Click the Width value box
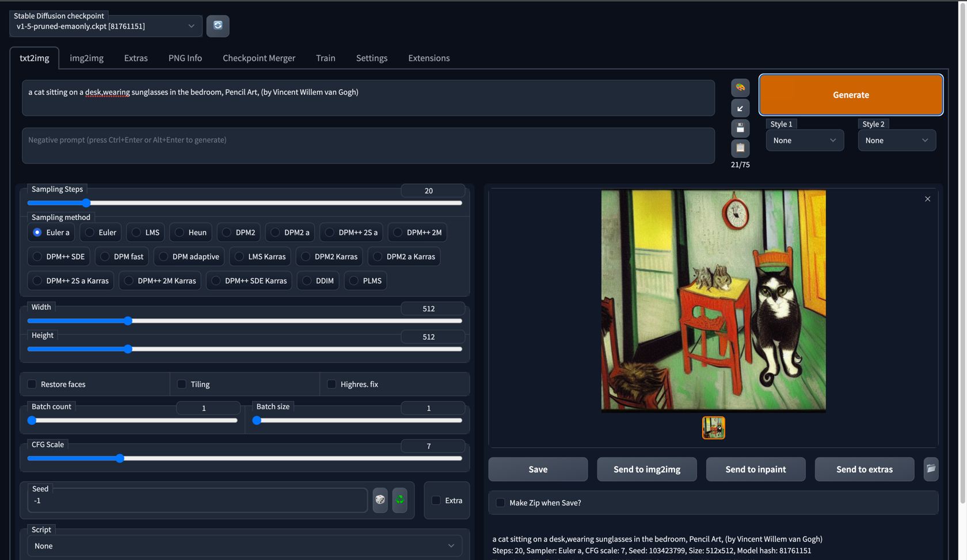The height and width of the screenshot is (560, 967). (x=433, y=308)
